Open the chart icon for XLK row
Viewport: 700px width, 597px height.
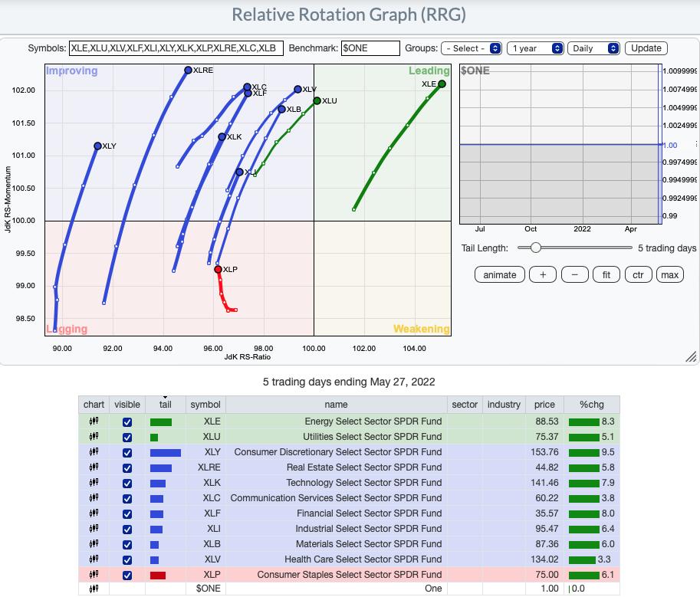94,483
